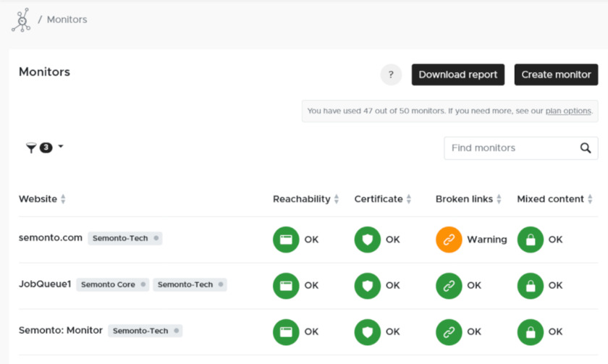Click OK text beside JobQueue1 reachability
Screen dimensions: 608x364
coord(311,286)
